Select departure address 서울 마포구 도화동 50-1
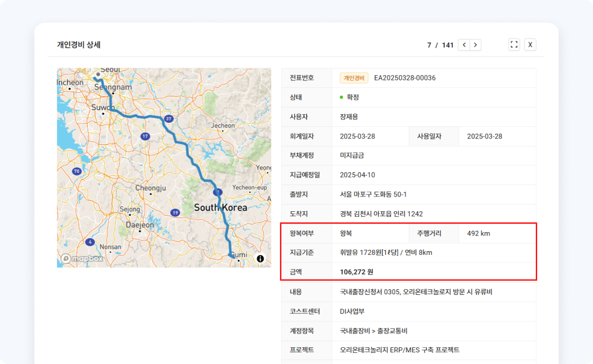The width and height of the screenshot is (593, 364). 373,195
